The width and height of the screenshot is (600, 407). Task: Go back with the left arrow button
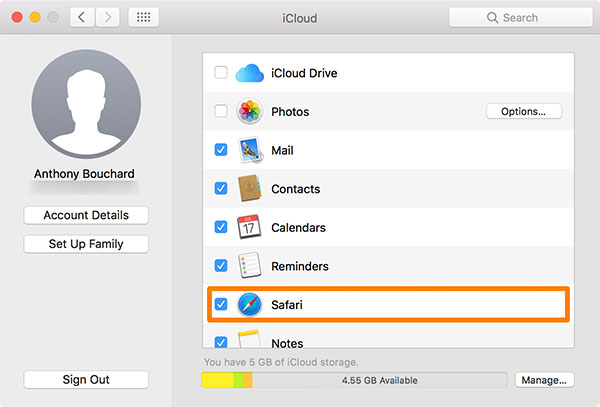point(82,17)
